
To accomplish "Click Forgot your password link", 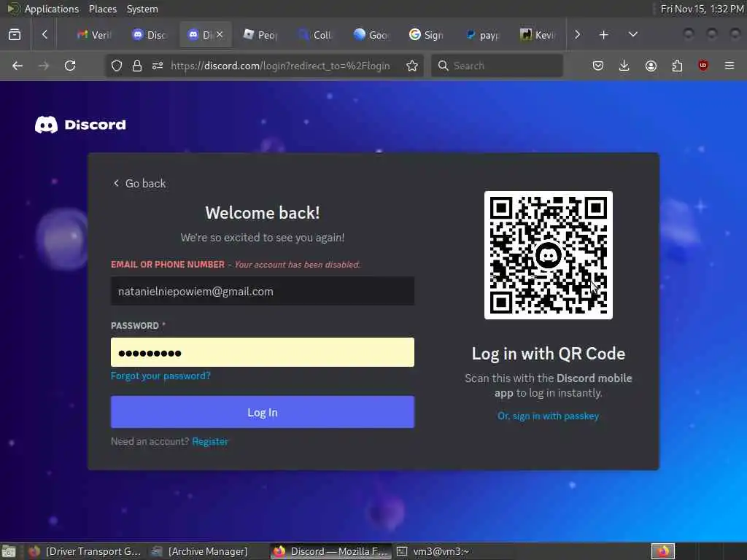I will [x=160, y=376].
